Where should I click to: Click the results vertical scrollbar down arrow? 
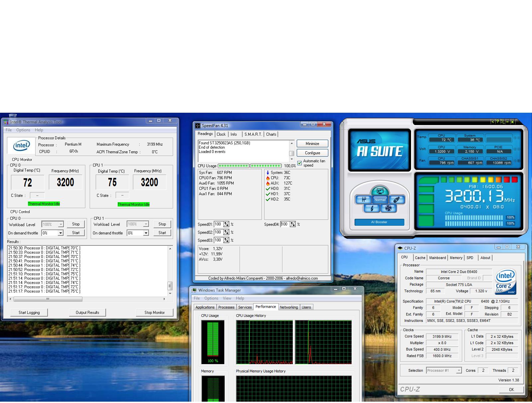coord(170,293)
